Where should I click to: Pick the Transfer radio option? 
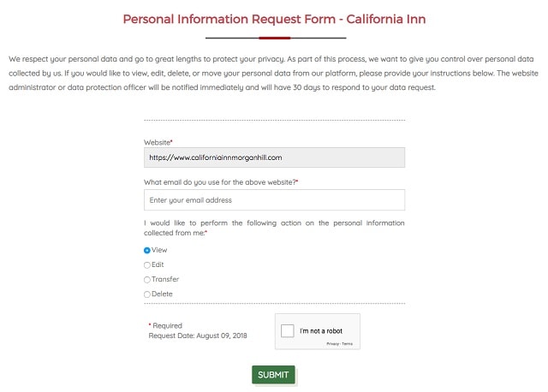tap(147, 280)
